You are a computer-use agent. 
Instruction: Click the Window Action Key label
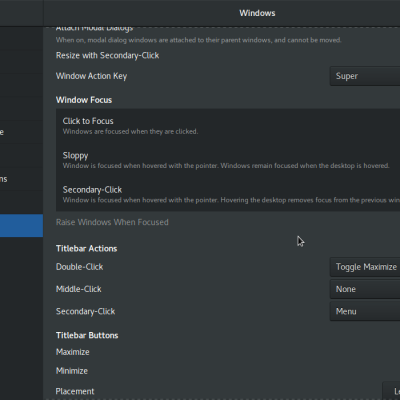click(91, 76)
